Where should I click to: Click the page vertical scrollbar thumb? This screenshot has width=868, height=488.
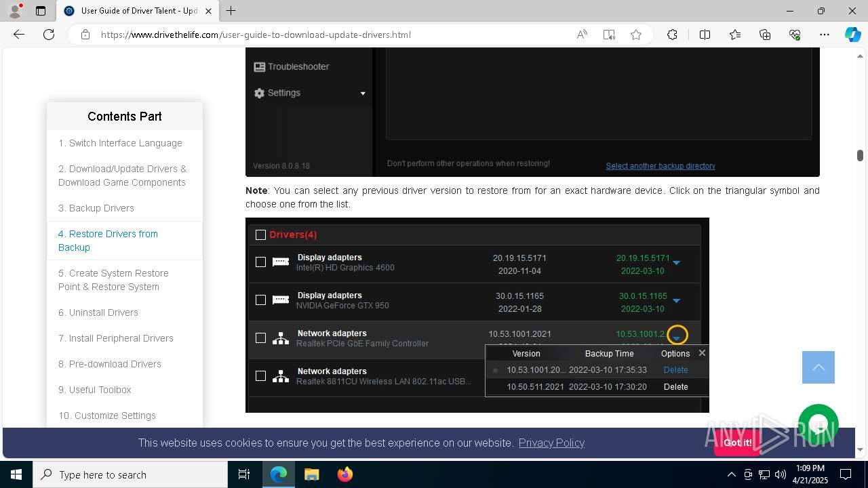coord(860,156)
